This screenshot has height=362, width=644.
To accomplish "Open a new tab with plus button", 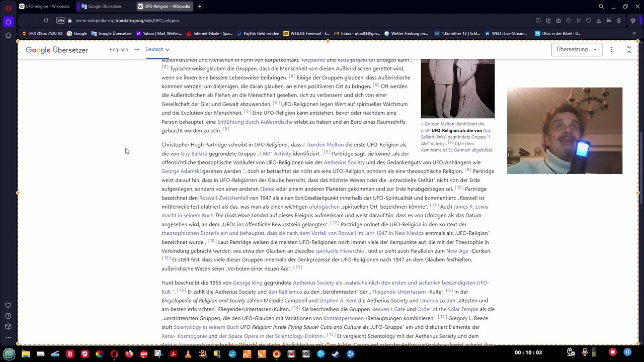I will (x=200, y=7).
